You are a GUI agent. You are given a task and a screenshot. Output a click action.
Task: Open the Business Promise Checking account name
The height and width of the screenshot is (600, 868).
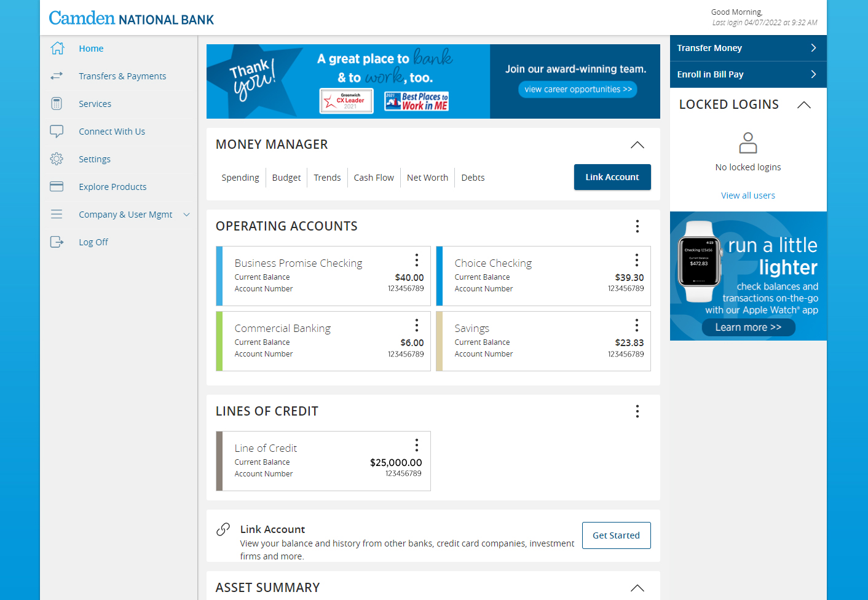click(x=298, y=263)
